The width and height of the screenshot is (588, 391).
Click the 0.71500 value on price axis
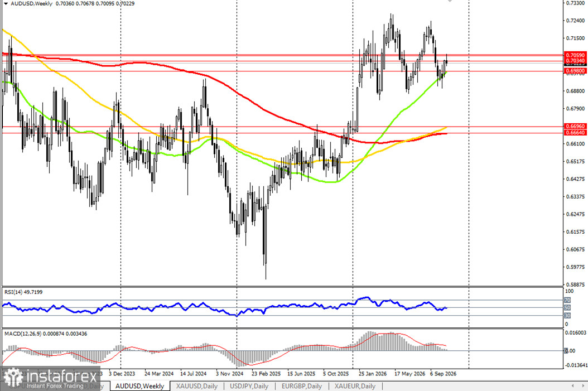point(575,38)
